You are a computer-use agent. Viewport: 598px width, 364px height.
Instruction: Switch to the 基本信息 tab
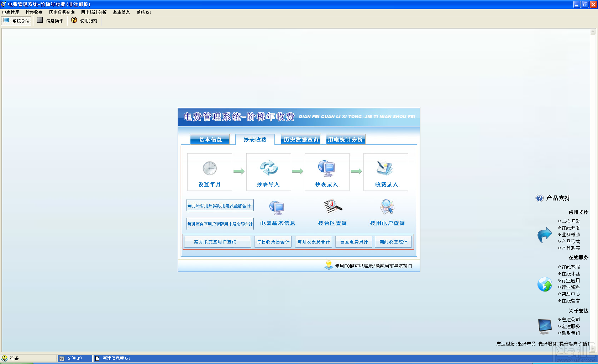[210, 140]
